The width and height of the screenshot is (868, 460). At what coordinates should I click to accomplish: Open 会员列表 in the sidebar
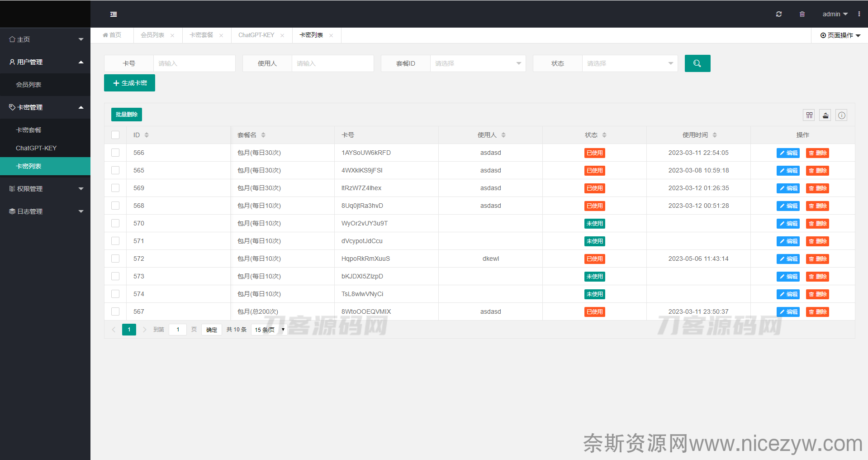pyautogui.click(x=45, y=85)
